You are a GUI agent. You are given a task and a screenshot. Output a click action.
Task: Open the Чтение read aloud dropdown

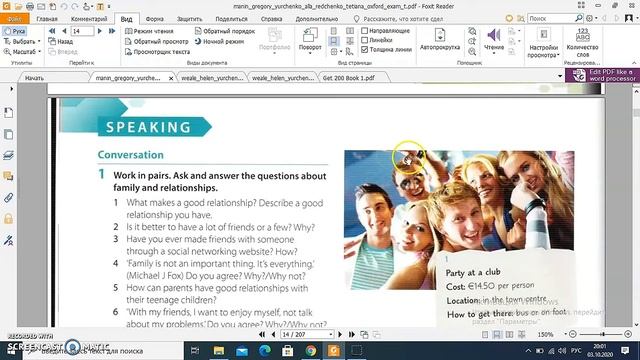494,41
